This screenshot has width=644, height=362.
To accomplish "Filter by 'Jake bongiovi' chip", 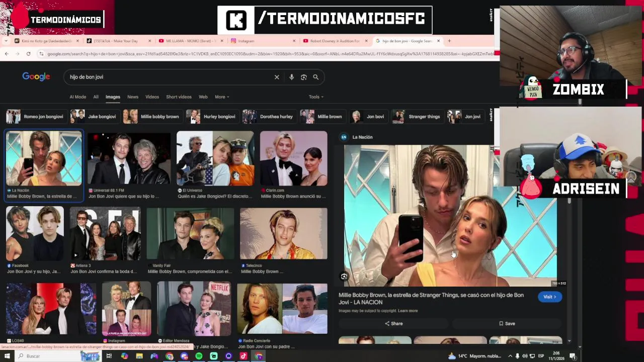I will (x=94, y=117).
